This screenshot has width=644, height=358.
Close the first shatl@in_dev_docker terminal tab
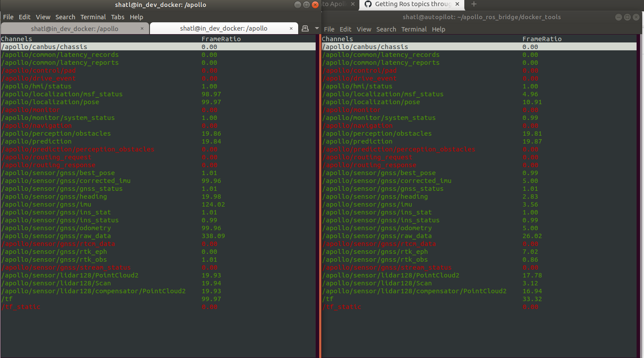click(142, 28)
